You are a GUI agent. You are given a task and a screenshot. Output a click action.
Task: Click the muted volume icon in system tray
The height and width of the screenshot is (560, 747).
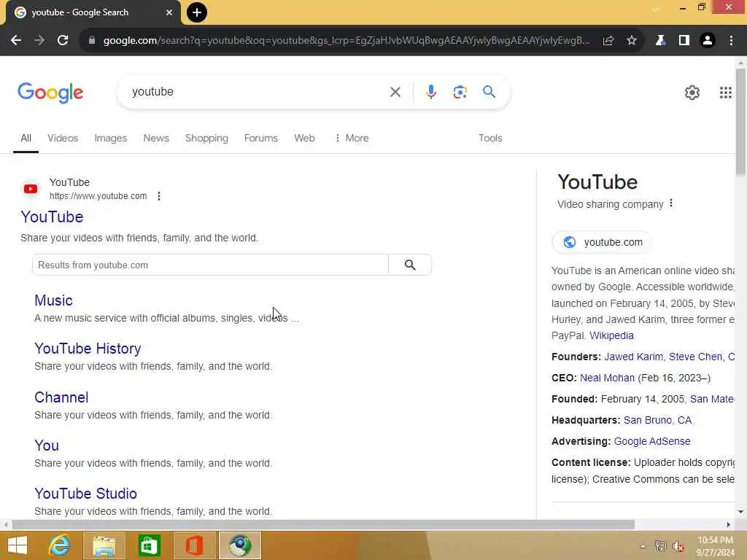[x=678, y=545]
